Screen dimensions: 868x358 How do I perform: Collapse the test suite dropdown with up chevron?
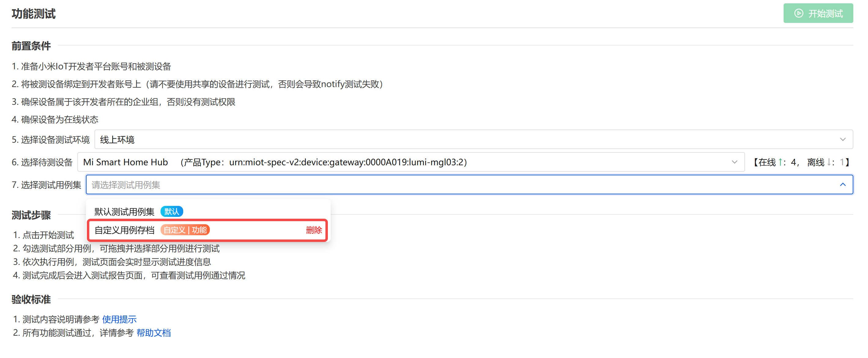coord(842,184)
